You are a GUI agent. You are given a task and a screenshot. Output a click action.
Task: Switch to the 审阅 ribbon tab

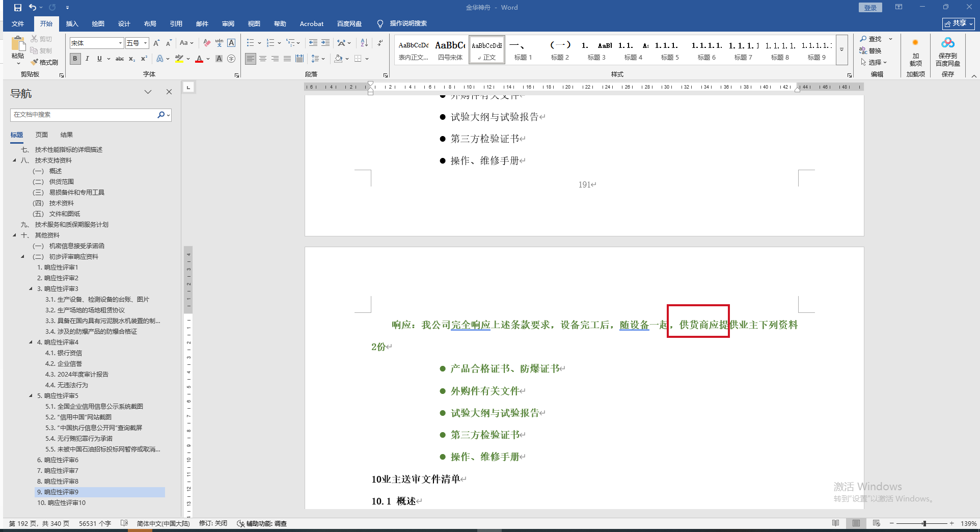click(x=228, y=23)
